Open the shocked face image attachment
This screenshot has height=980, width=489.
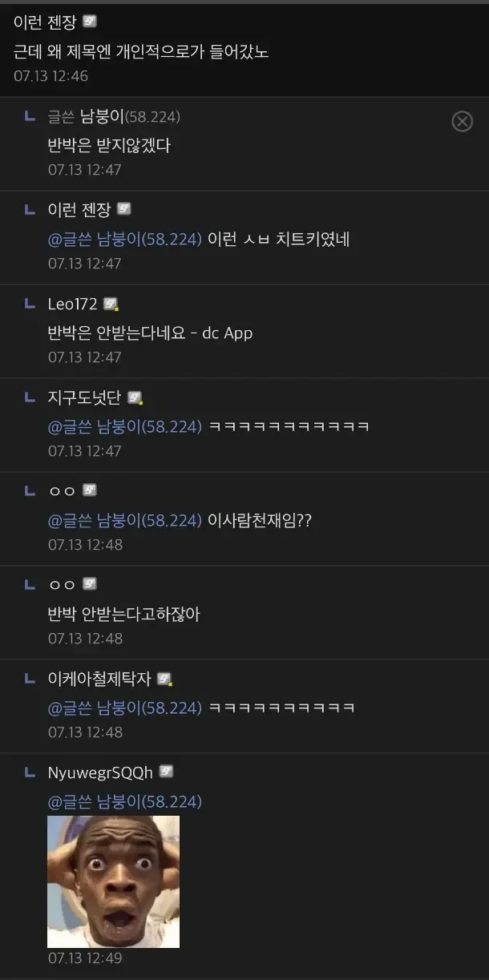pyautogui.click(x=113, y=881)
